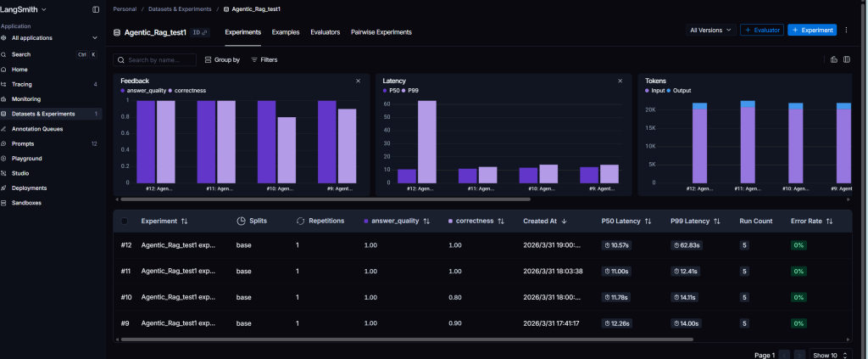
Task: Sort by the answer_quality column
Action: (x=397, y=221)
